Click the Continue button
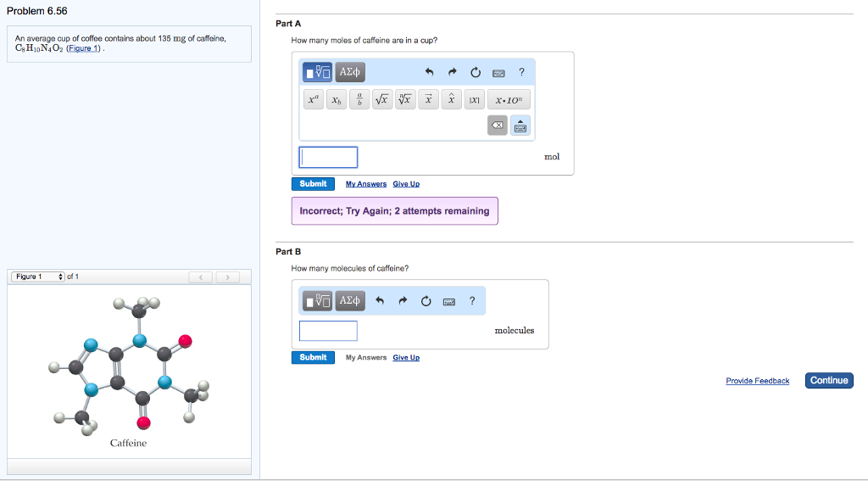The height and width of the screenshot is (481, 868). pyautogui.click(x=828, y=380)
